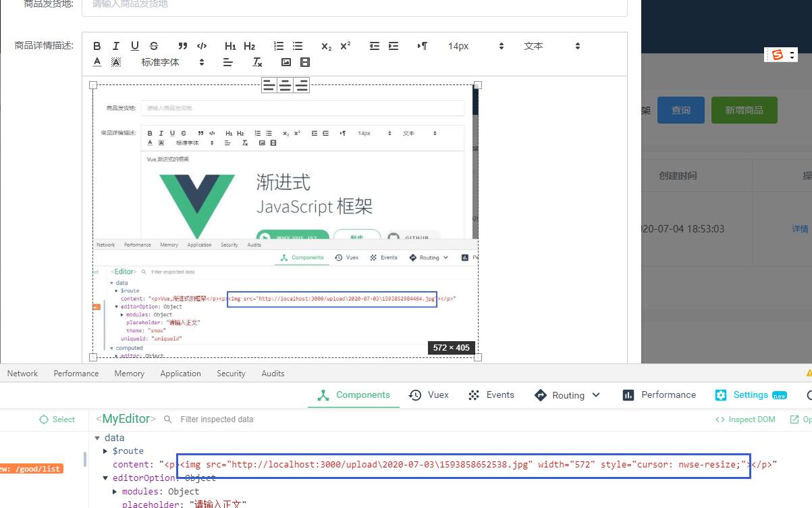Insert a video using the editor toolbar
Image resolution: width=812 pixels, height=508 pixels.
304,61
